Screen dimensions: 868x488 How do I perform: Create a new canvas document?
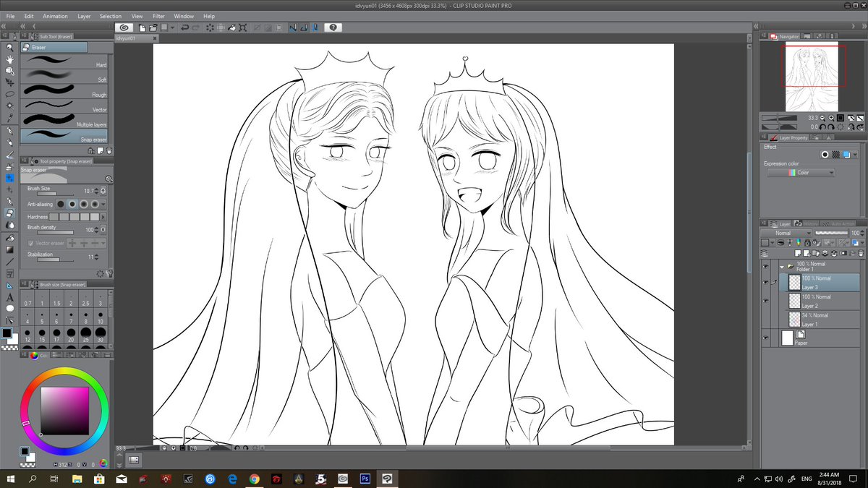[x=142, y=27]
